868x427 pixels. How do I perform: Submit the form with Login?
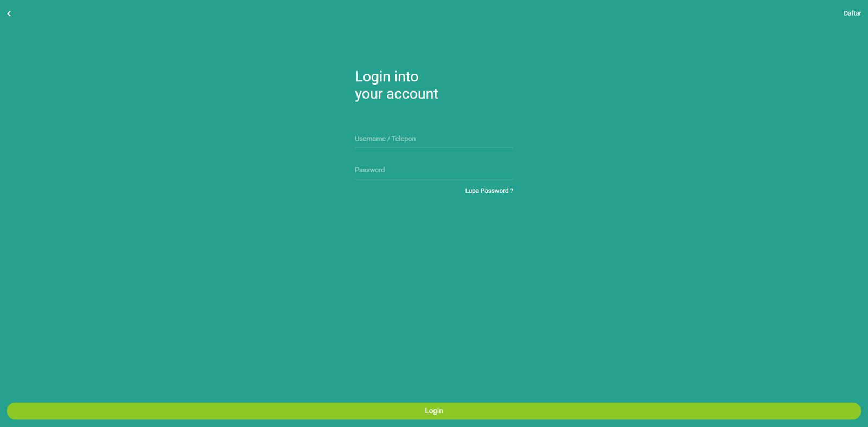pos(433,411)
